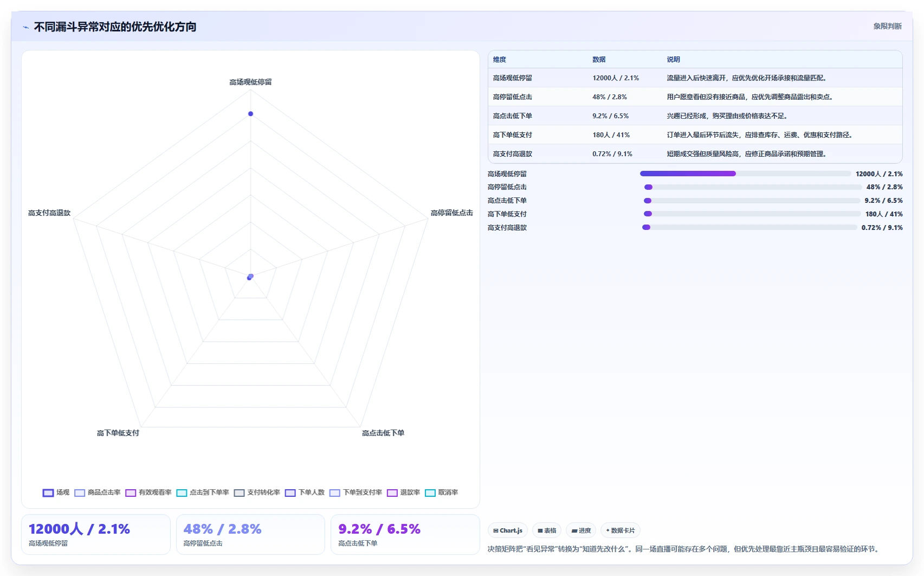Click description starting 流量进入后快速离开
This screenshot has height=576, width=924.
(x=747, y=78)
